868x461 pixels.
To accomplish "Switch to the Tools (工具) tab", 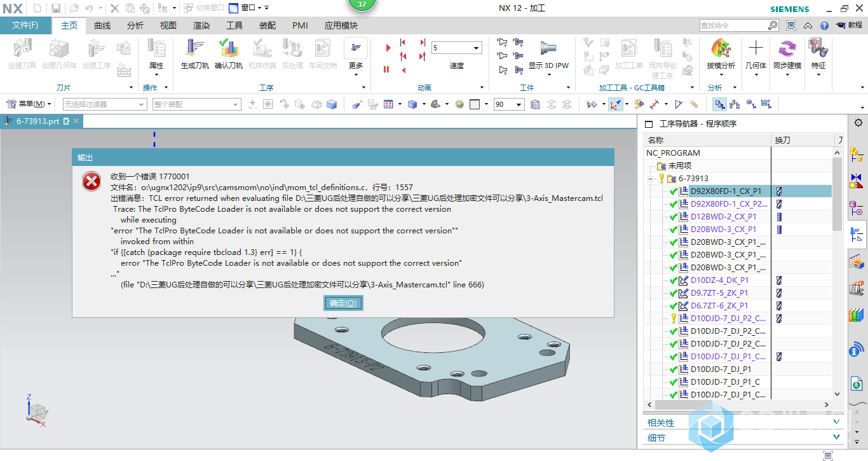I will [234, 25].
